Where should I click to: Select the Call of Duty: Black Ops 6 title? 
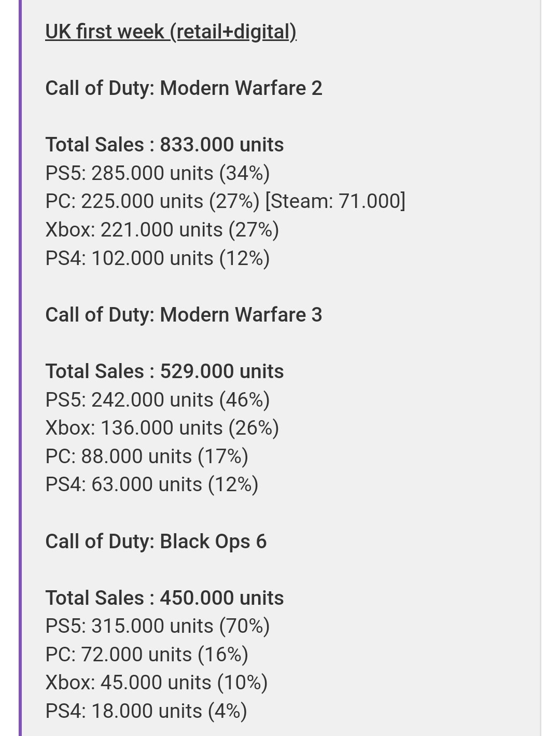pos(156,541)
